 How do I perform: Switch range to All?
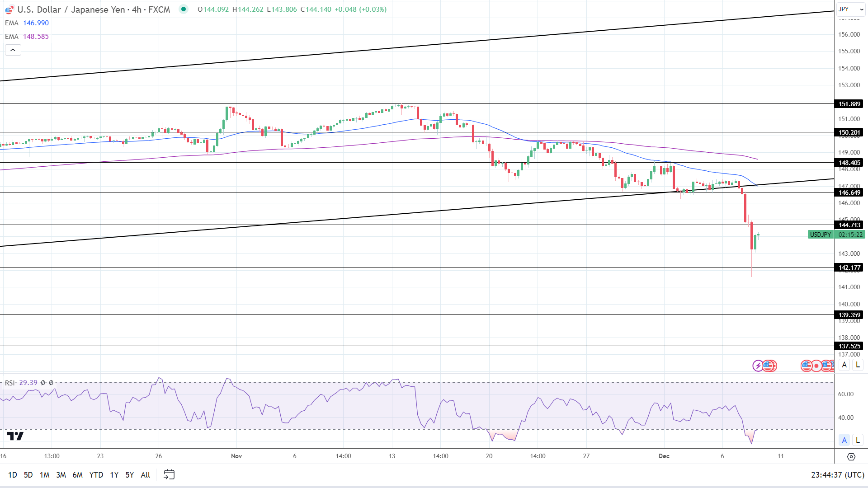(145, 474)
